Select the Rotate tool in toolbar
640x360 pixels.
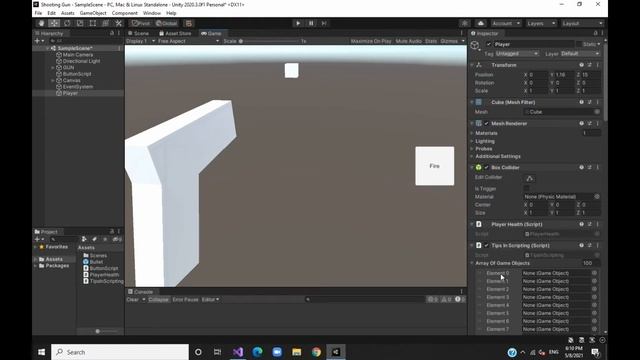67,23
